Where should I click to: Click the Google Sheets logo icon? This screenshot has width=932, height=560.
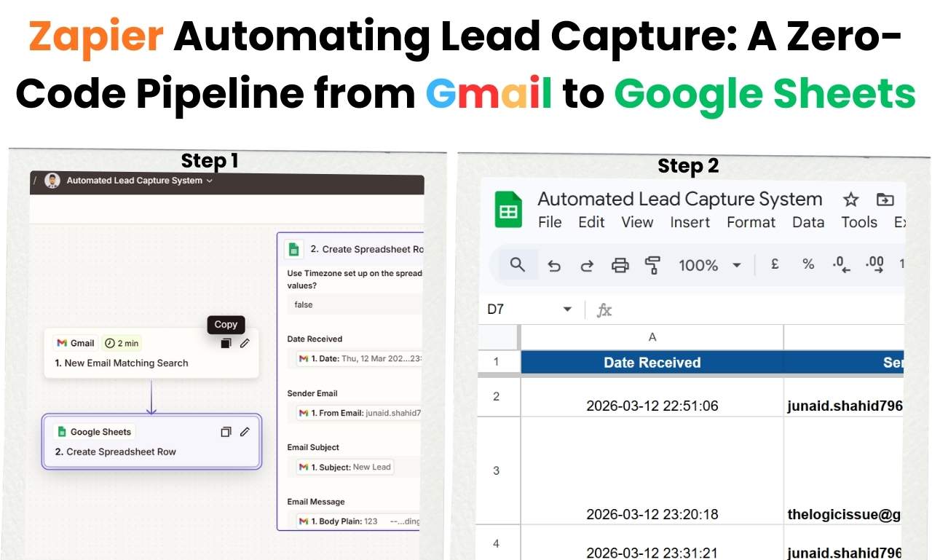(x=508, y=210)
